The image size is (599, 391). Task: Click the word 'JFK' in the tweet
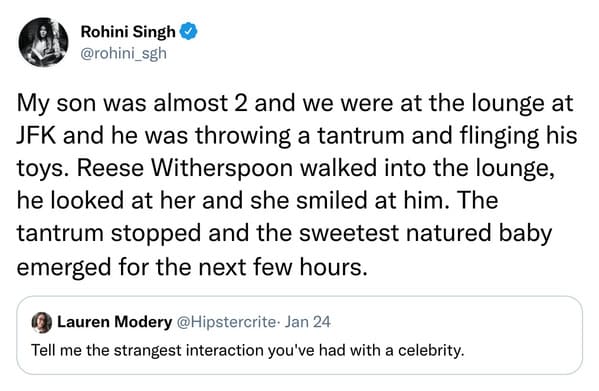point(36,135)
